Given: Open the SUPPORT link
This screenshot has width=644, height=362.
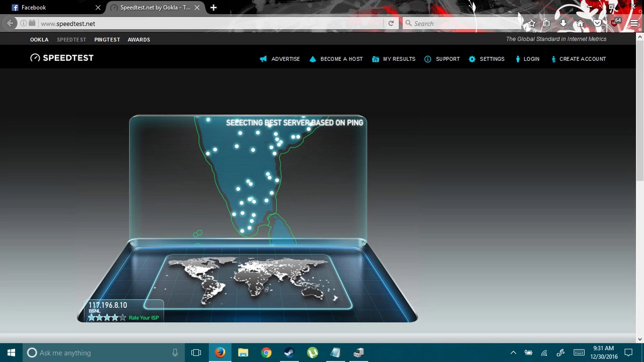Looking at the screenshot, I should (x=448, y=59).
